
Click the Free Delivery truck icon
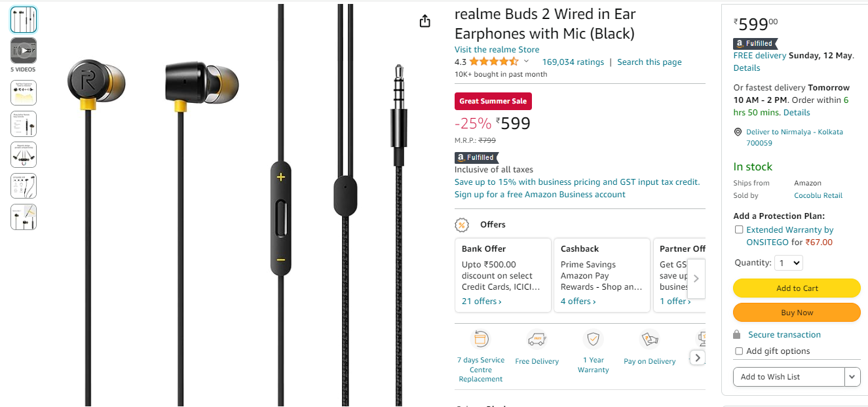click(x=537, y=339)
